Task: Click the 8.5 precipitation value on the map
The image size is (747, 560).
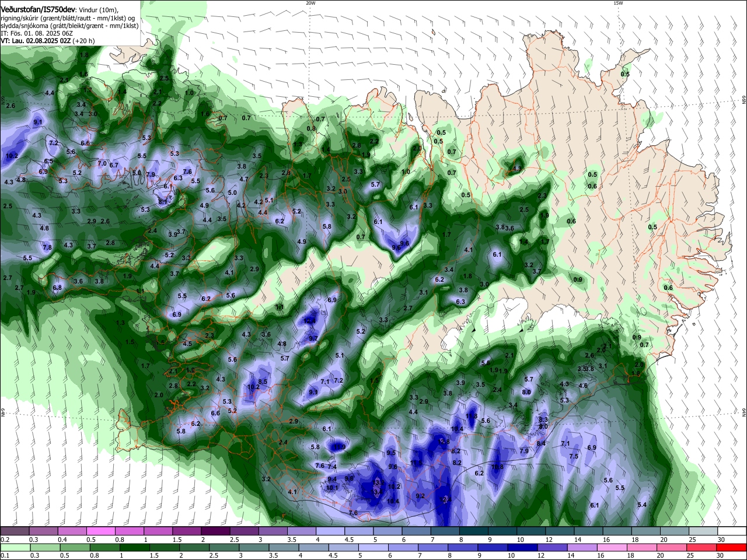Action: point(263,381)
